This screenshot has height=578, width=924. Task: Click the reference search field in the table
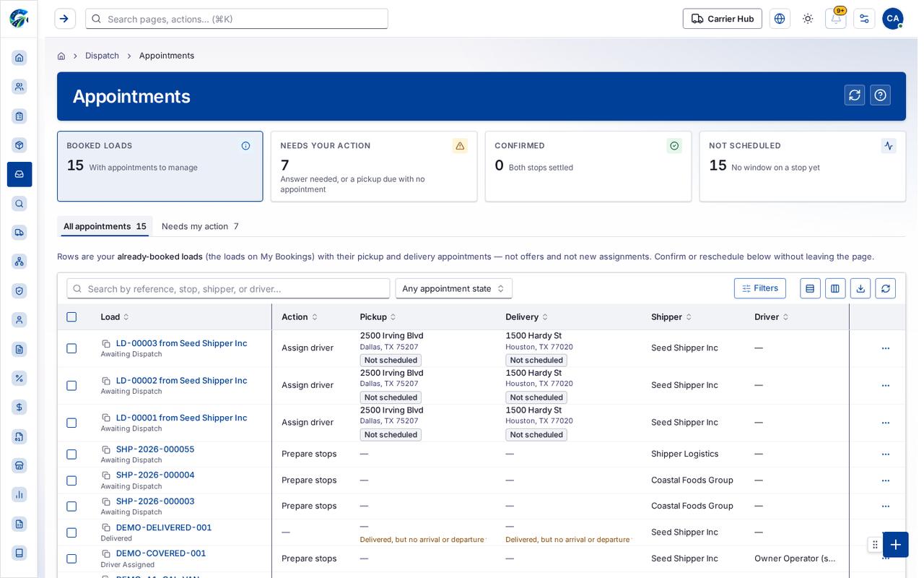click(x=228, y=289)
